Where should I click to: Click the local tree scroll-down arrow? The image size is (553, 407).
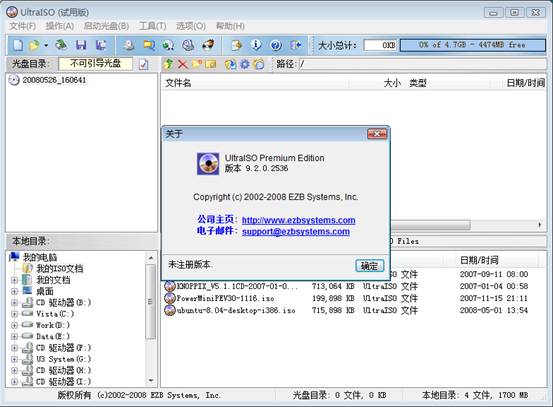[x=151, y=381]
